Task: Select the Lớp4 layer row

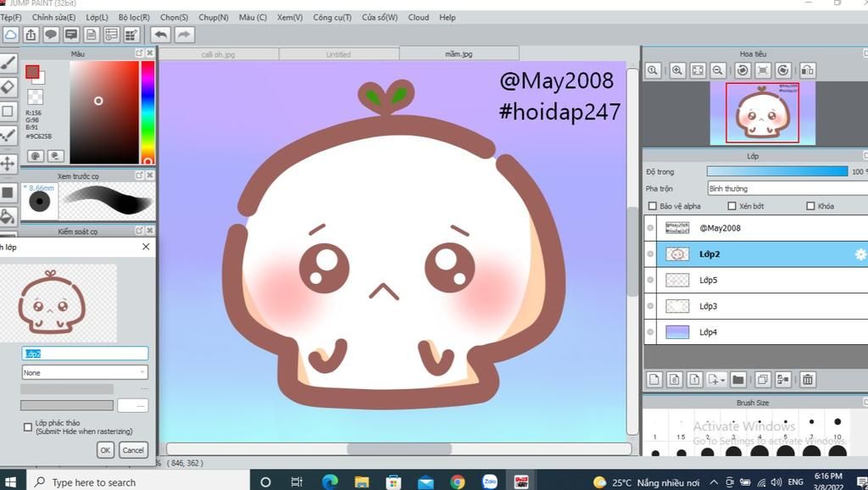Action: [x=756, y=332]
